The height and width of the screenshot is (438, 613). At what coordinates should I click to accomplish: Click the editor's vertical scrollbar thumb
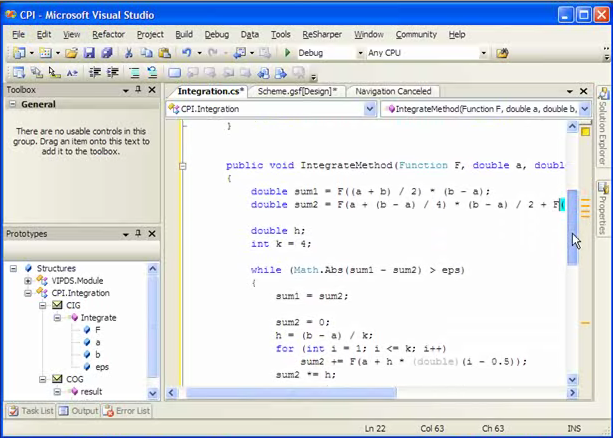(573, 227)
